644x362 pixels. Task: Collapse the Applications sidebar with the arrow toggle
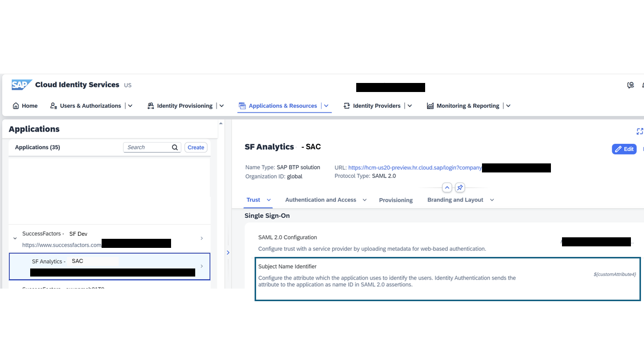click(228, 252)
